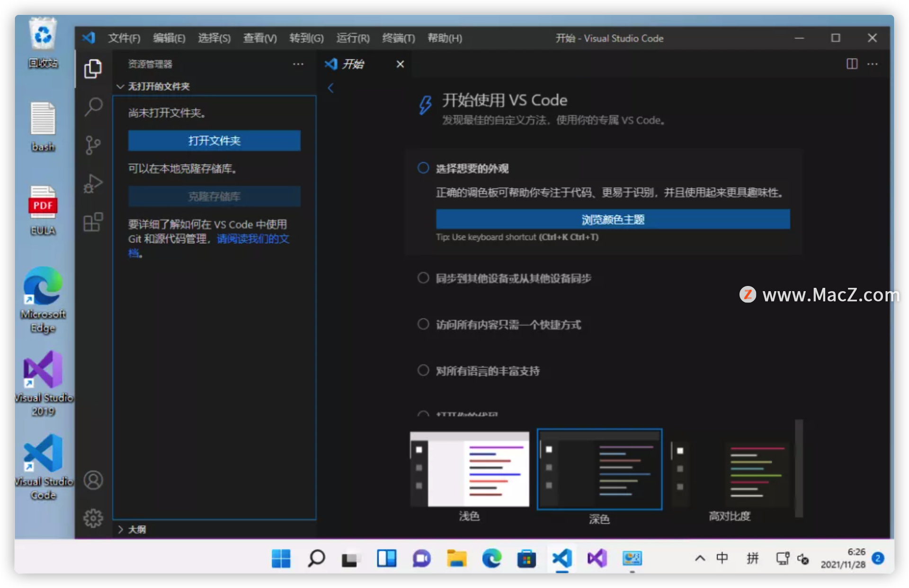909x588 pixels.
Task: Expand the '大纲' outline section
Action: coord(215,529)
